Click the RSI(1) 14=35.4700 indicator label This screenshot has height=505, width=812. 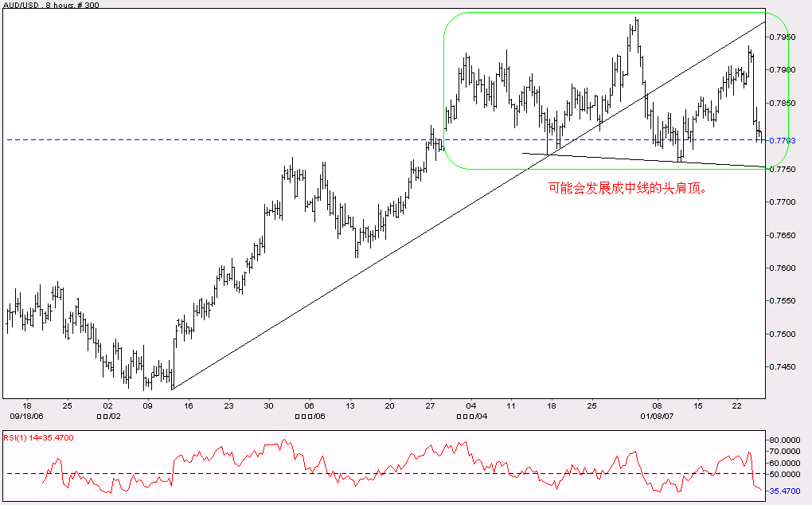39,437
